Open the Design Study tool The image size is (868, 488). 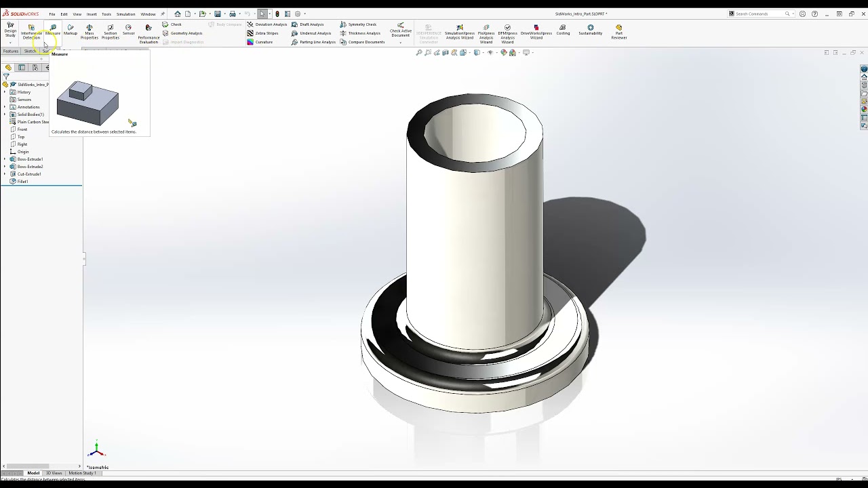click(x=10, y=30)
